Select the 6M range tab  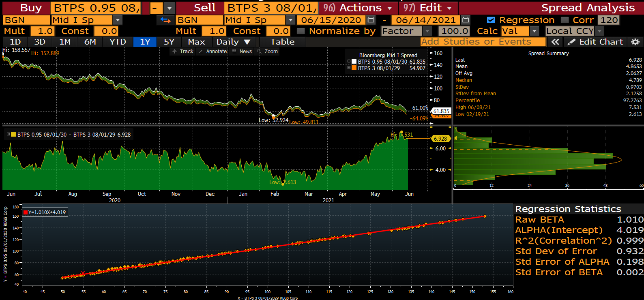[90, 42]
